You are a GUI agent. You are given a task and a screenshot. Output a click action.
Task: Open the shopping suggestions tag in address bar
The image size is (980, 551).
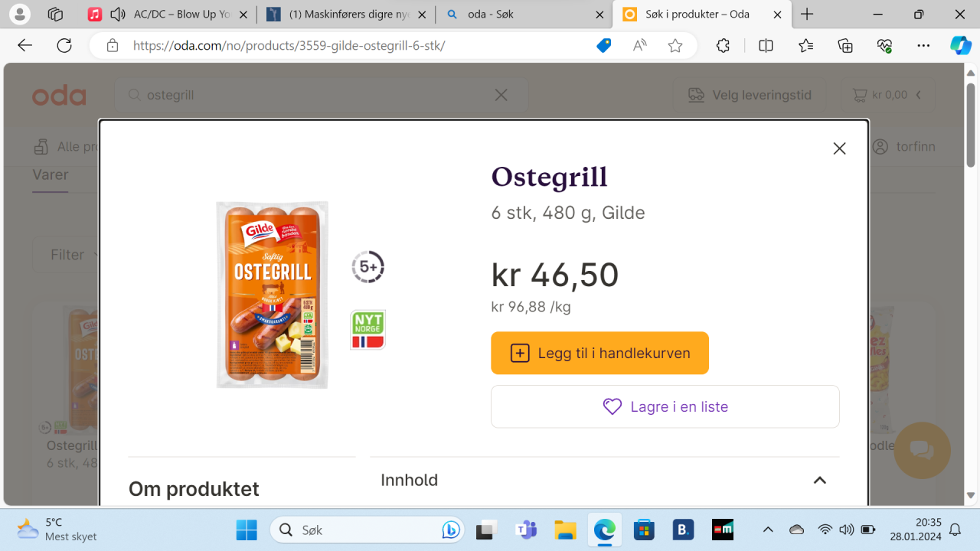click(603, 45)
